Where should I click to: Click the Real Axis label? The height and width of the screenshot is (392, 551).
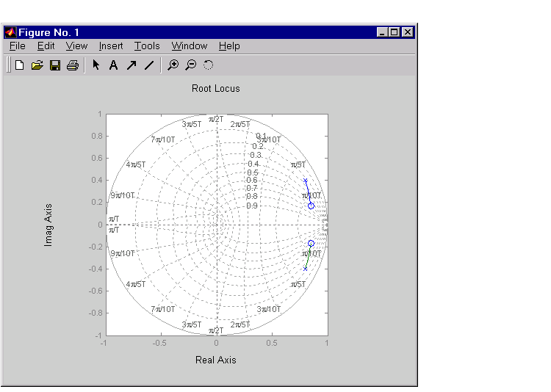(216, 360)
